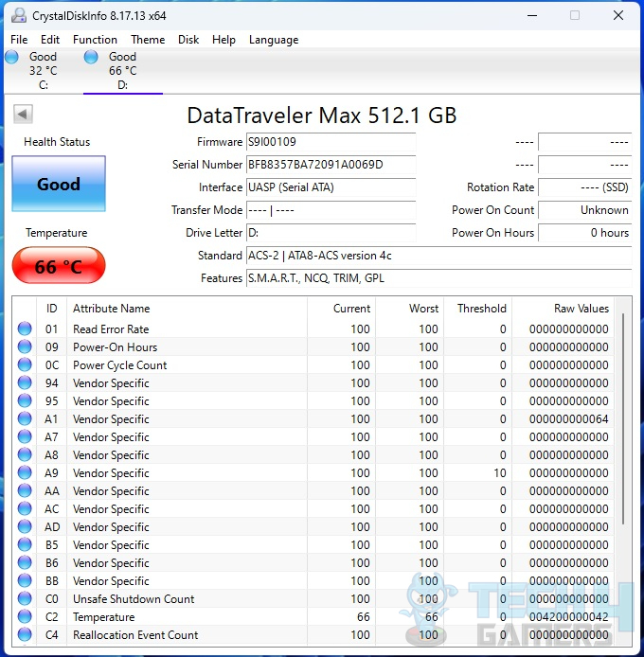The image size is (644, 657).
Task: Click status orb for attribute ID 95
Action: 25,400
